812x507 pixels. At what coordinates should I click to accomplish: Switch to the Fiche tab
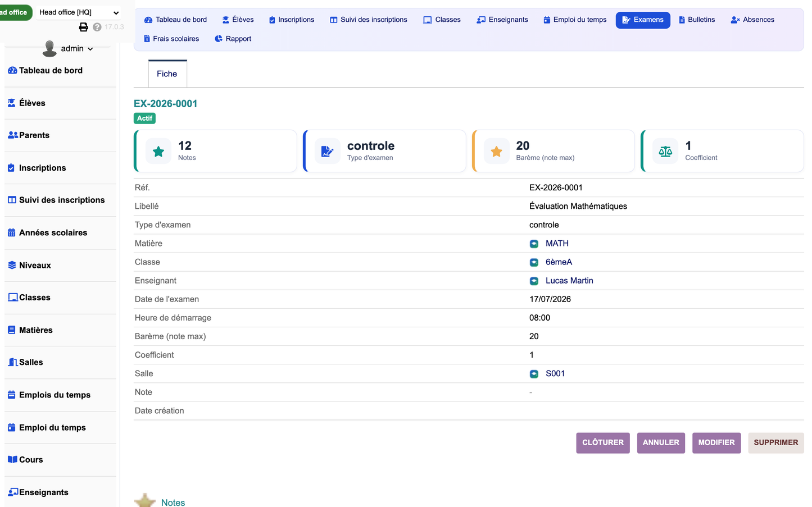point(167,74)
